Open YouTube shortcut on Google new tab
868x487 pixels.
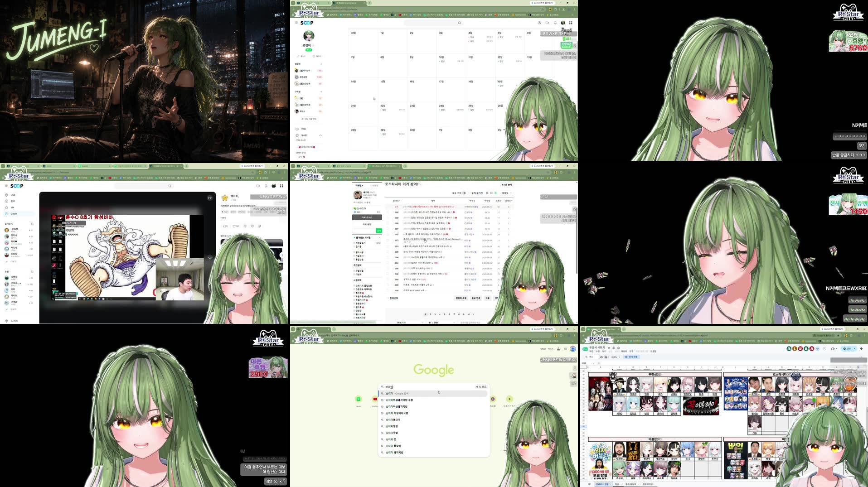click(x=375, y=399)
